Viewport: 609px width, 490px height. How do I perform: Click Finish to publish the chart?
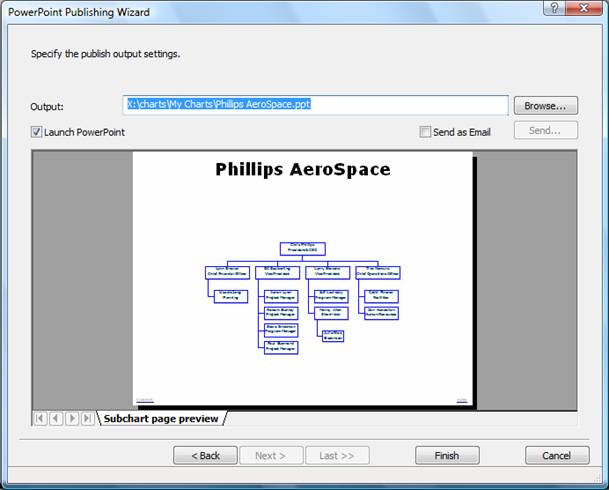pyautogui.click(x=447, y=455)
